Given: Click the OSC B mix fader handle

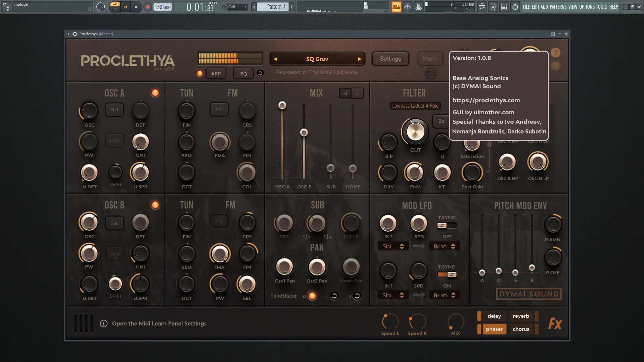Looking at the screenshot, I should [304, 133].
